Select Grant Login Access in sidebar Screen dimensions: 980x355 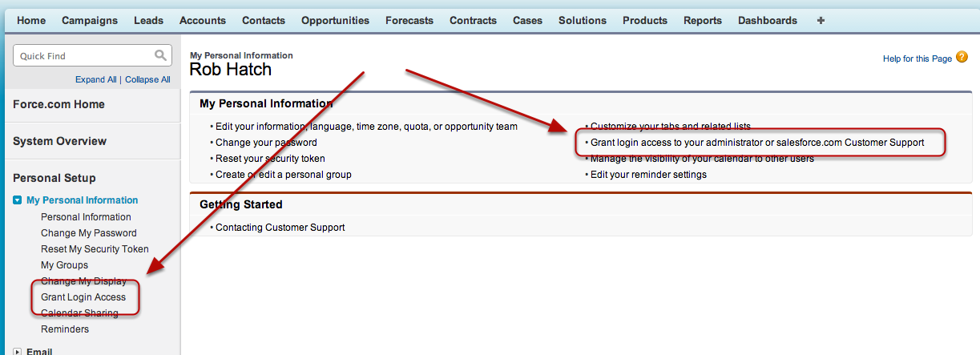coord(83,297)
